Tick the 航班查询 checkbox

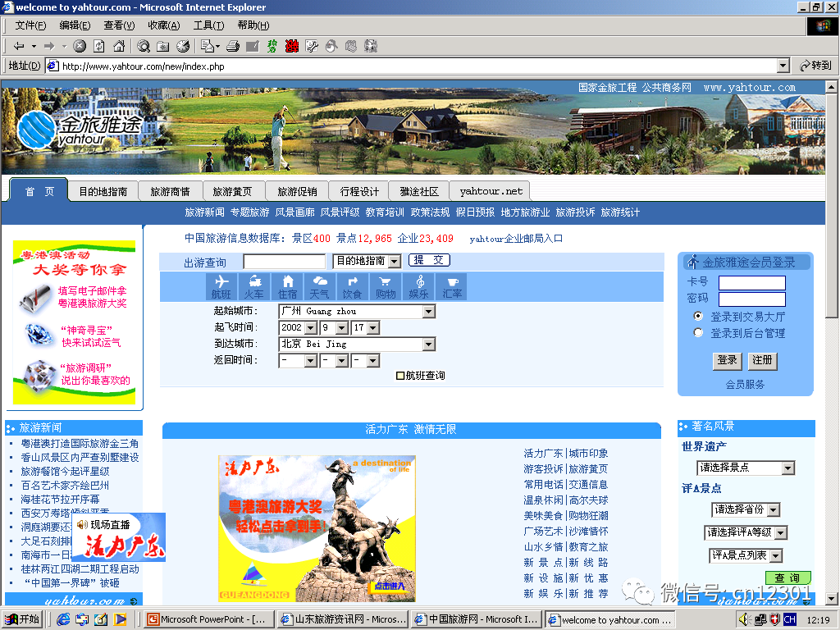point(399,376)
